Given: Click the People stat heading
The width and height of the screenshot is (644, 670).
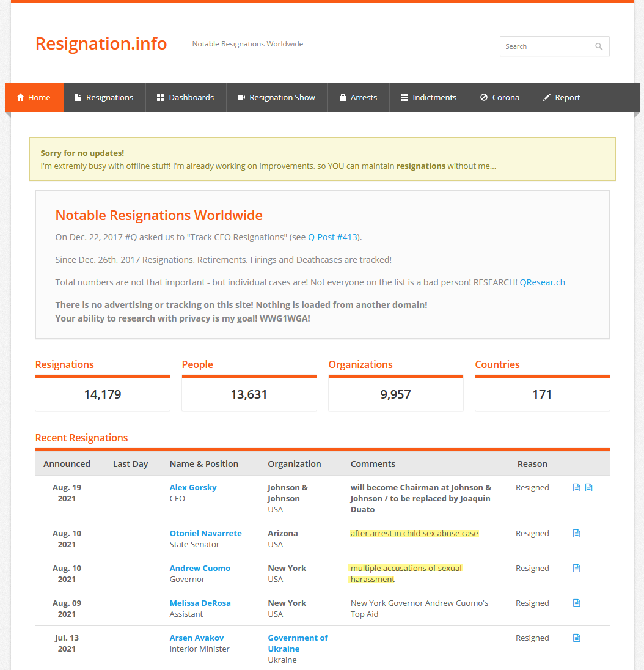Looking at the screenshot, I should (197, 364).
